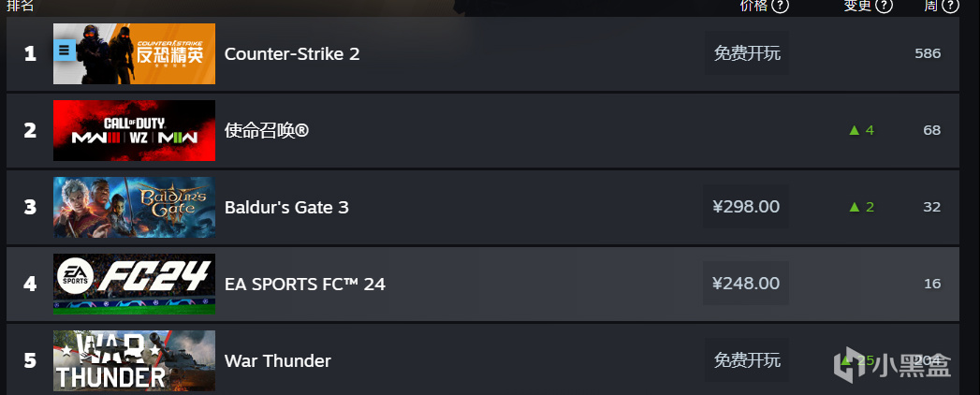The height and width of the screenshot is (395, 980).
Task: Click 免费开玩 button for War Thunder
Action: [x=746, y=360]
